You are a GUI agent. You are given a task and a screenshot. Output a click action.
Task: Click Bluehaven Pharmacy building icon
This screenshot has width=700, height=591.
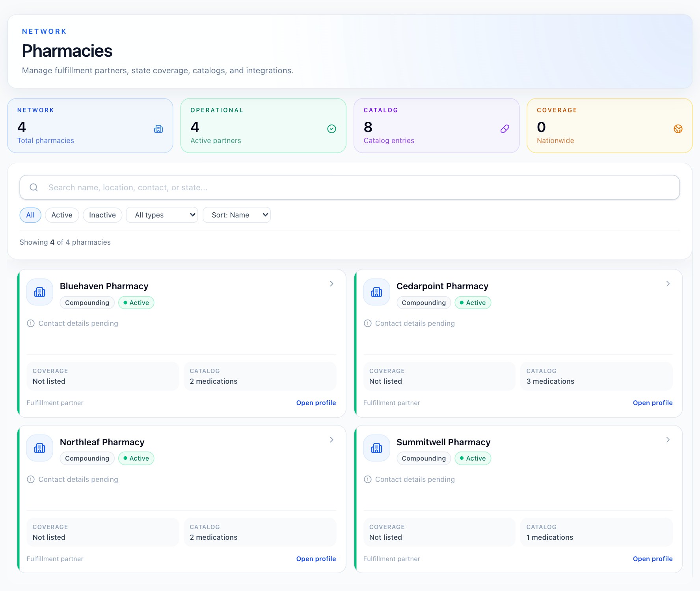point(40,292)
